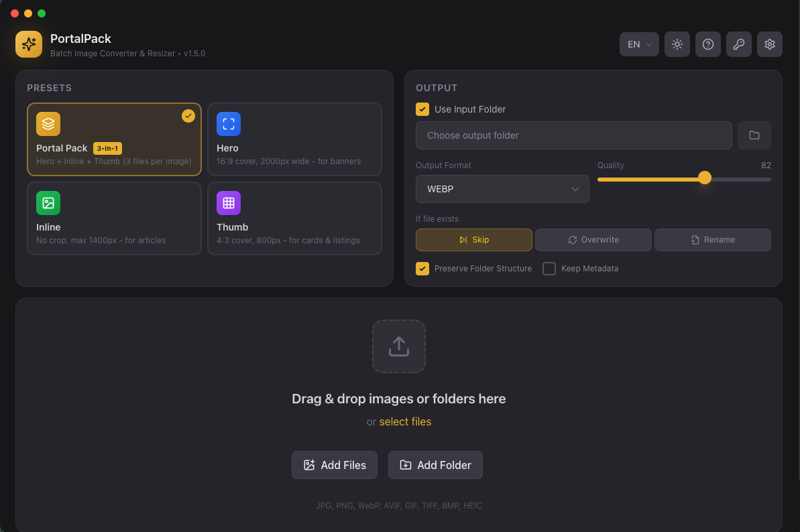Click the select files link
Image resolution: width=800 pixels, height=532 pixels.
[x=405, y=421]
